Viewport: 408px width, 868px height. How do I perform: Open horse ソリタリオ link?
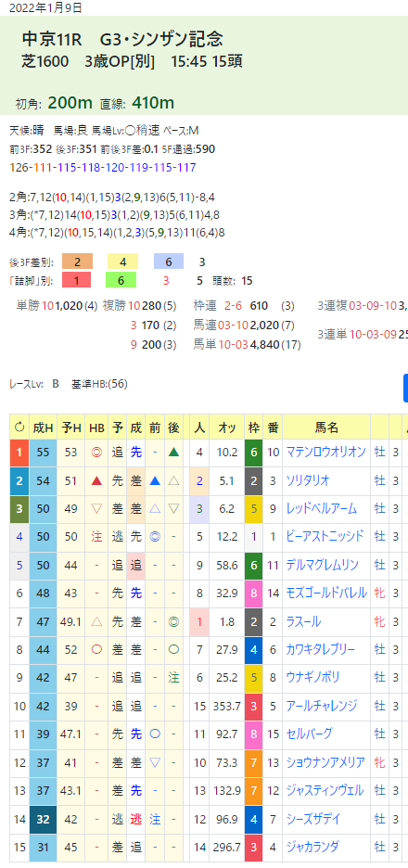point(310,480)
